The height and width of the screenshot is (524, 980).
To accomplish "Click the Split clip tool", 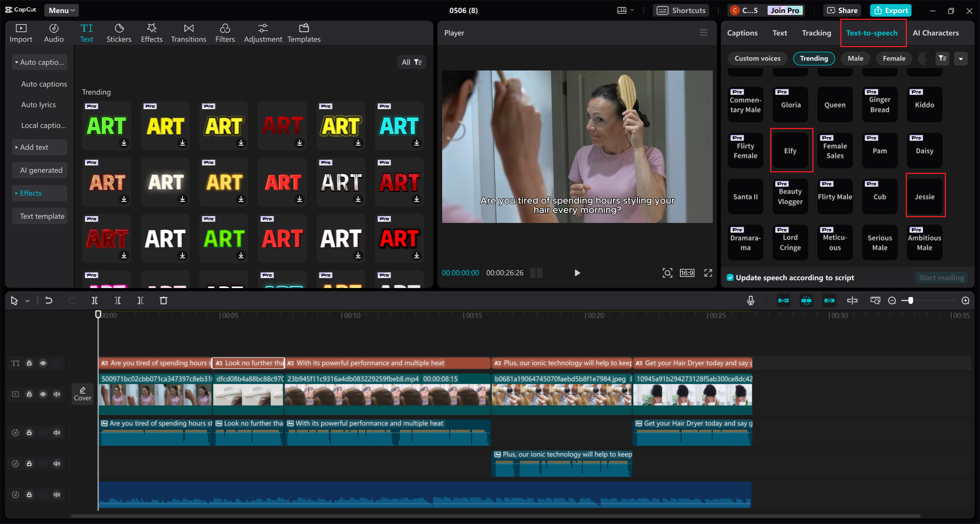I will tap(95, 301).
